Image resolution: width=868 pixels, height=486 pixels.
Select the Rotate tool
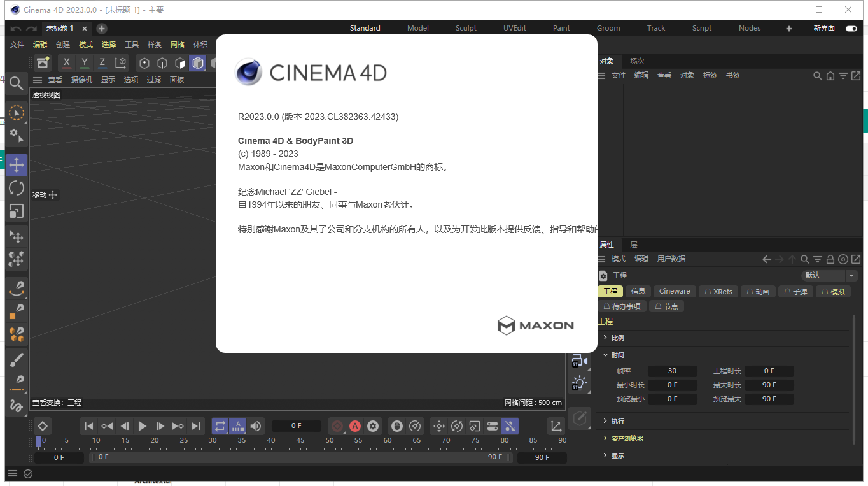17,187
